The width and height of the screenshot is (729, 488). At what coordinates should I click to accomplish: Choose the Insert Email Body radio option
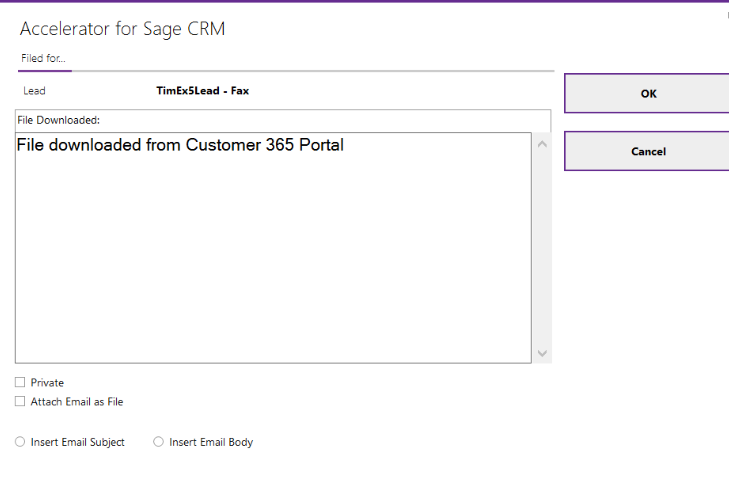tap(159, 442)
